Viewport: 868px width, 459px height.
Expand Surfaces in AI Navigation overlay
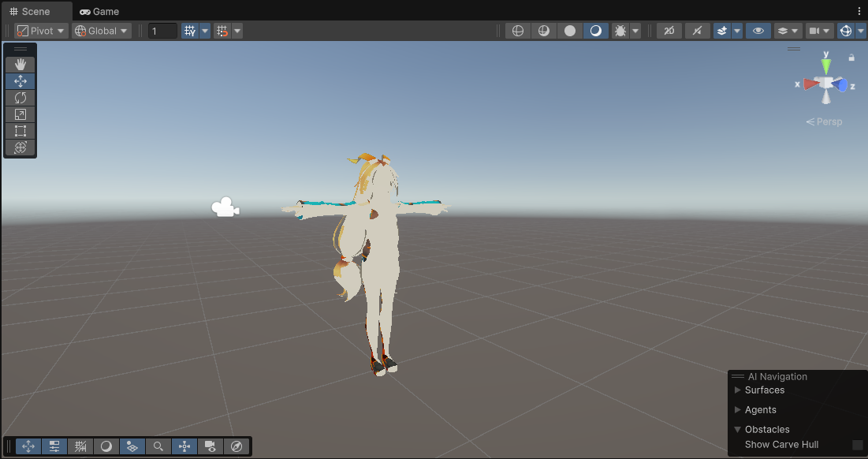coord(737,390)
